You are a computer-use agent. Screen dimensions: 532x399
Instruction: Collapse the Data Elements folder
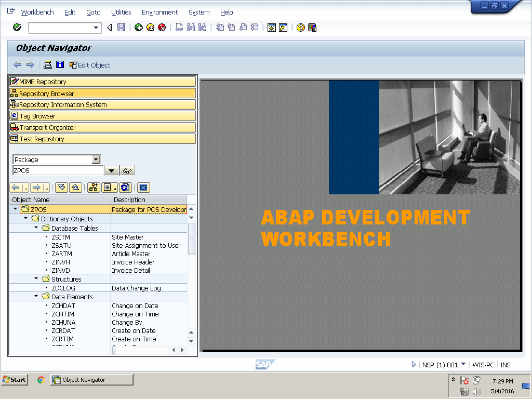(36, 297)
